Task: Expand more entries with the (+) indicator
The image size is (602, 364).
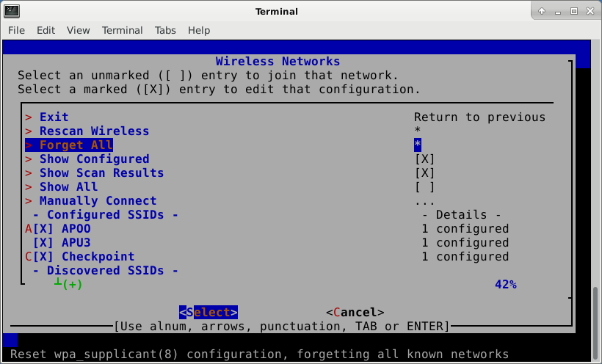Action: 72,285
